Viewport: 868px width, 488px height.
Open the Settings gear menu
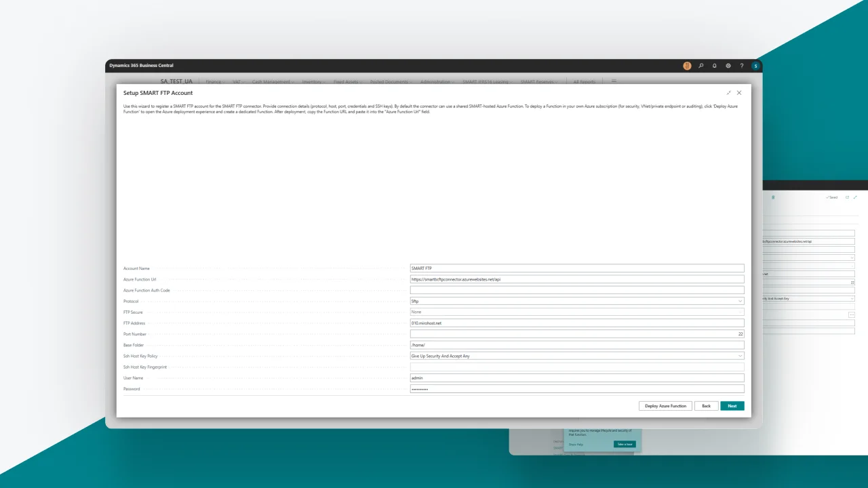(x=728, y=66)
